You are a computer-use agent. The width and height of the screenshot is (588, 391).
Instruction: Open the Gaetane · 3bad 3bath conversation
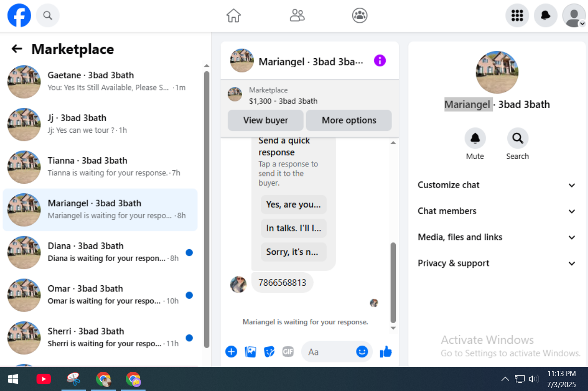(x=100, y=82)
